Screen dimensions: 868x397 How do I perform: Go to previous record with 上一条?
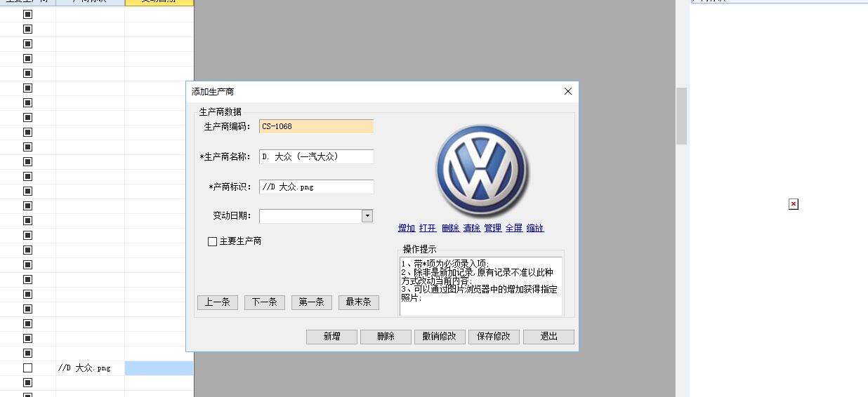click(218, 302)
